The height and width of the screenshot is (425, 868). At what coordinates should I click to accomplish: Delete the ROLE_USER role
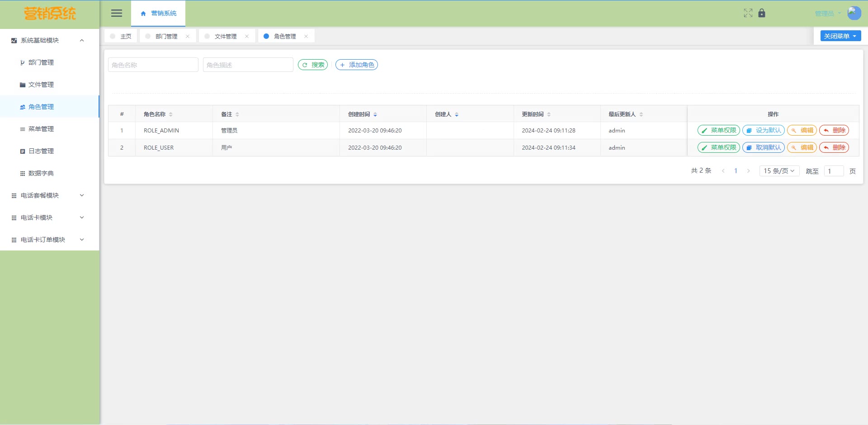click(834, 147)
